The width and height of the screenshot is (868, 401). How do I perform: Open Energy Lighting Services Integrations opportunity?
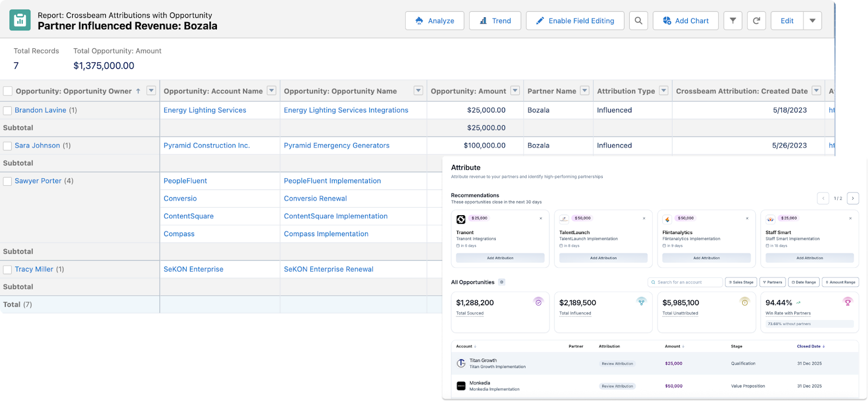(346, 110)
